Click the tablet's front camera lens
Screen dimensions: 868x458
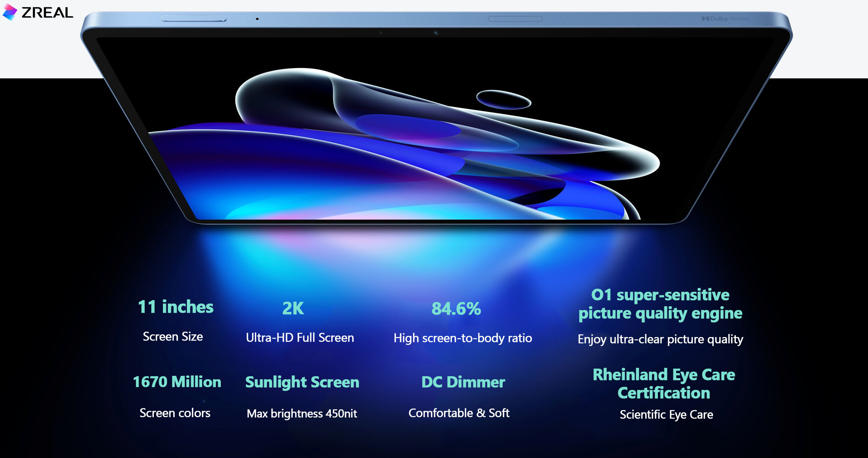436,33
